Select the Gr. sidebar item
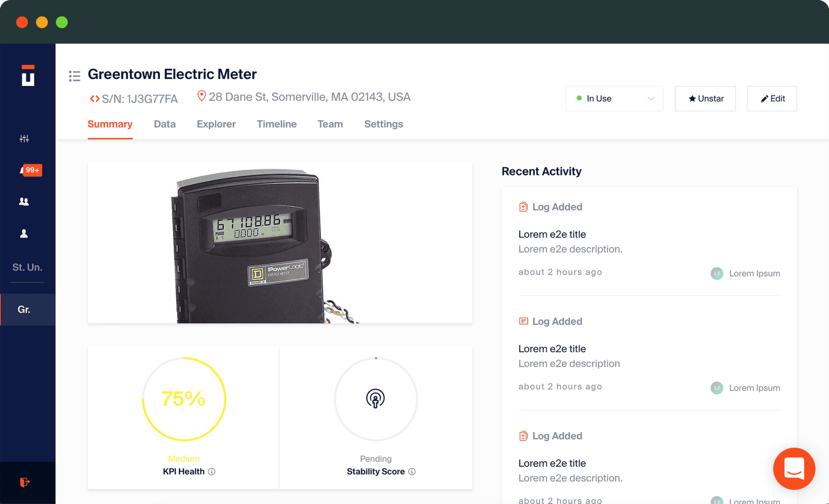 pyautogui.click(x=28, y=310)
